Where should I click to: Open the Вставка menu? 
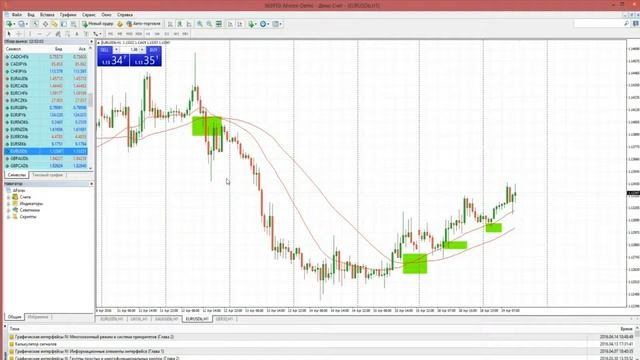[x=47, y=15]
